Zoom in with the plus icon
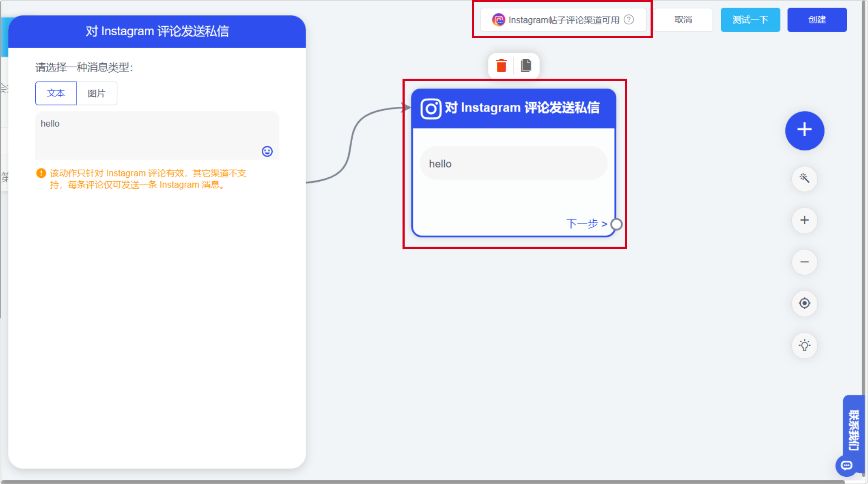868x484 pixels. tap(804, 220)
